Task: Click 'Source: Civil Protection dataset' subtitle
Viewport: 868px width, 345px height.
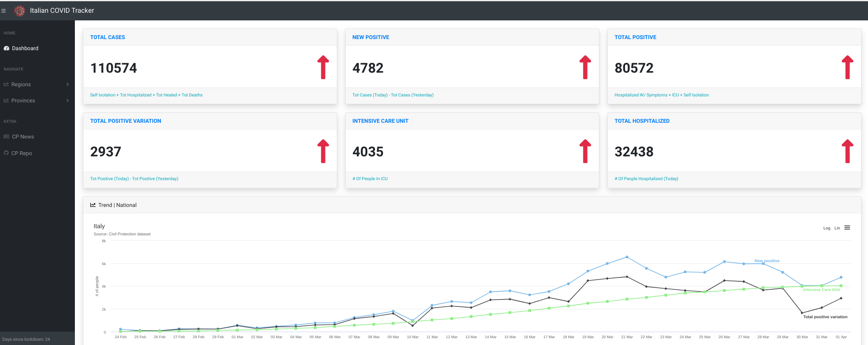Action: (122, 234)
